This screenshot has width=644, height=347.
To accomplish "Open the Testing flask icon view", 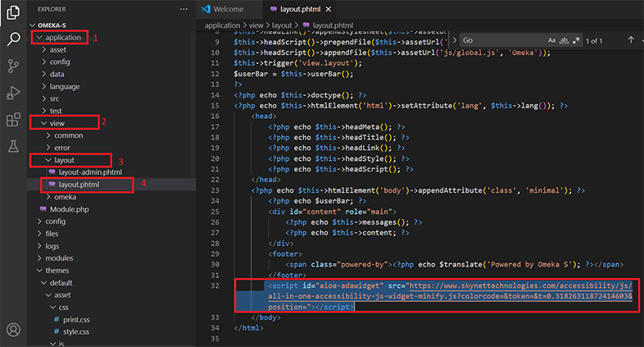I will pyautogui.click(x=13, y=147).
